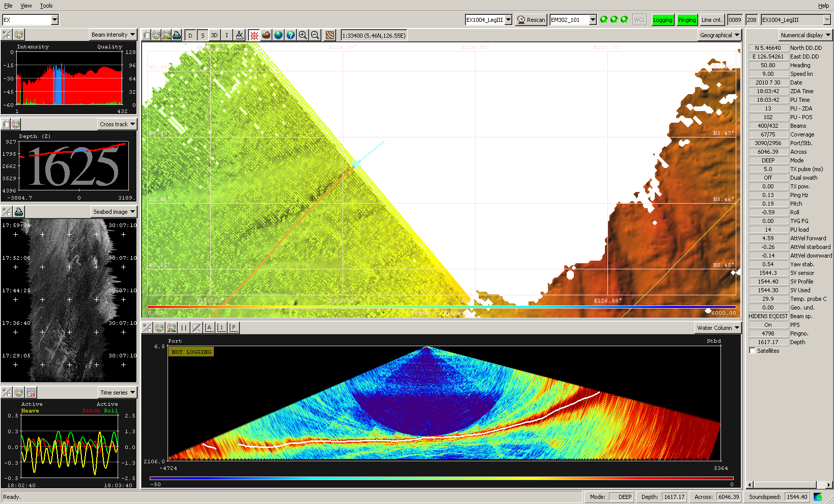Open first color palette in Geographical toolbar

pyautogui.click(x=156, y=35)
